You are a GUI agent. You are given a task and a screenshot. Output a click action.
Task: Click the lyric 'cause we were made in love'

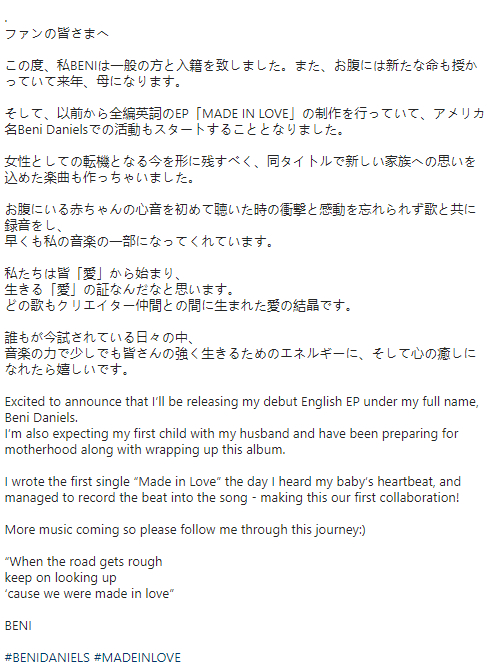[89, 594]
